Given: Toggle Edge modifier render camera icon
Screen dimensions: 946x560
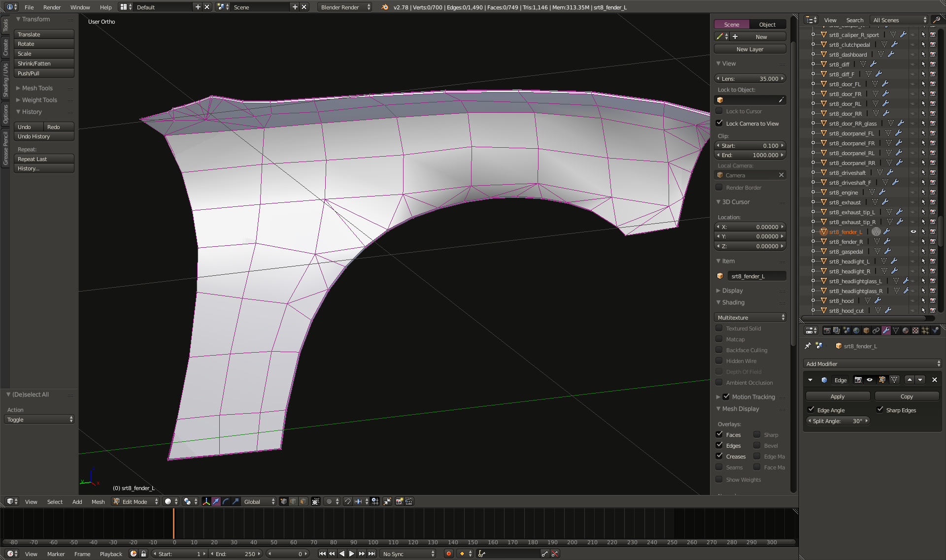Looking at the screenshot, I should (858, 380).
